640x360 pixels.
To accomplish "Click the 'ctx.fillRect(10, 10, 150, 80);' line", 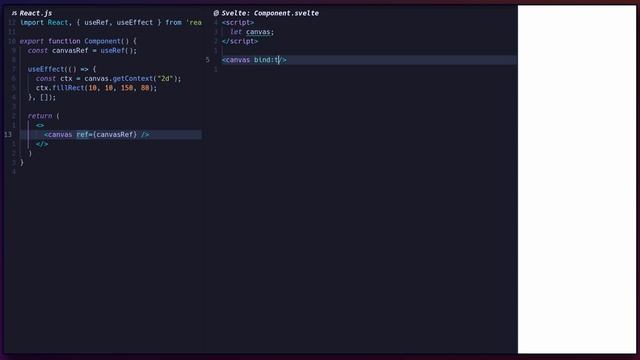I will point(96,88).
